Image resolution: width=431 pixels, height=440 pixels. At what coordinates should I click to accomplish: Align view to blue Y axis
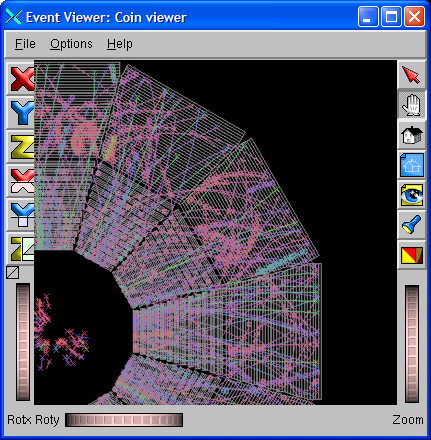[x=21, y=113]
